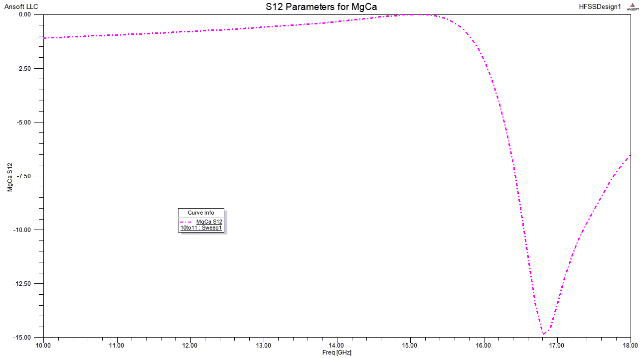Click the Ansoft logo icon
644x358 pixels.
[633, 7]
